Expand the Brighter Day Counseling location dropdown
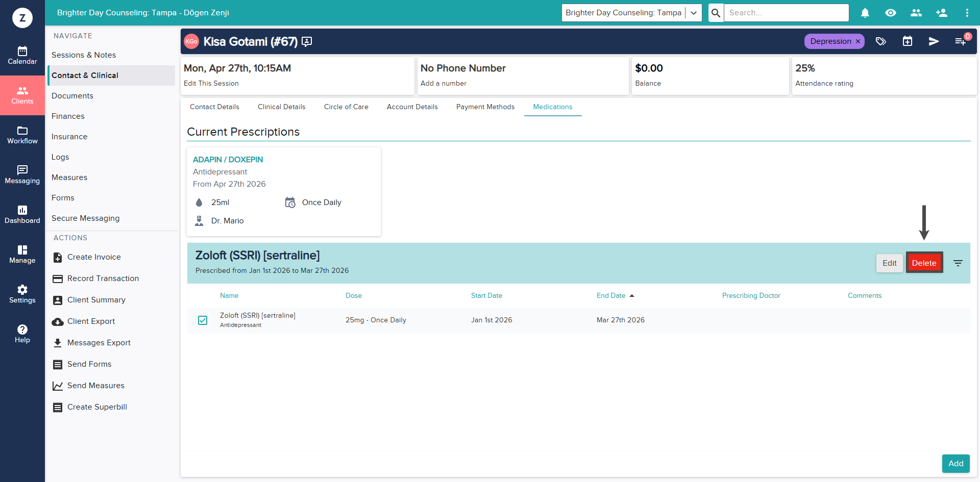 [694, 13]
